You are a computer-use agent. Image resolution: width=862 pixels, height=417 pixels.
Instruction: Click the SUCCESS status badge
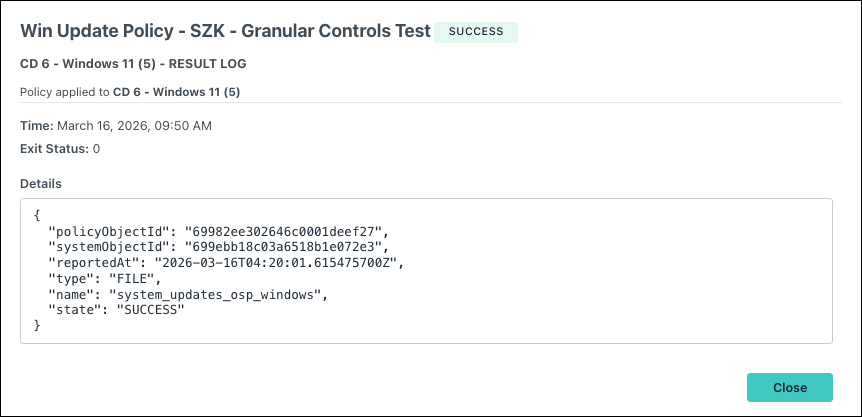click(476, 32)
